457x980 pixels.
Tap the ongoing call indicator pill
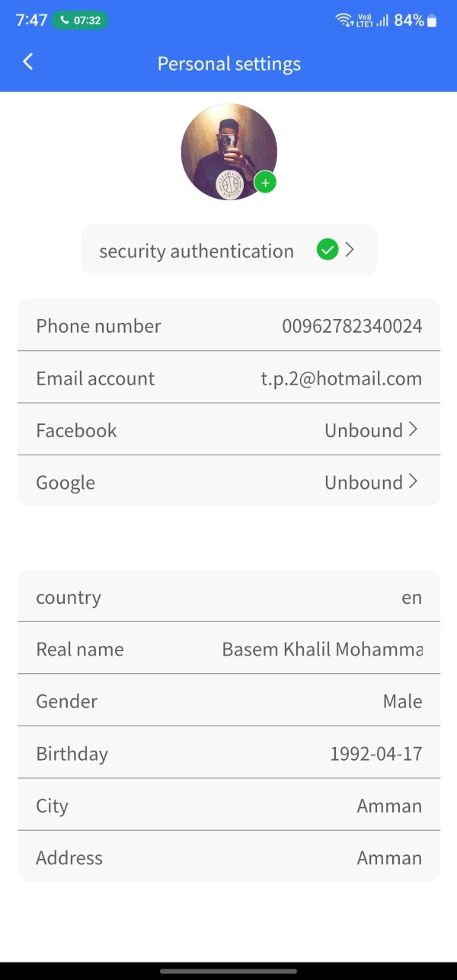[80, 21]
